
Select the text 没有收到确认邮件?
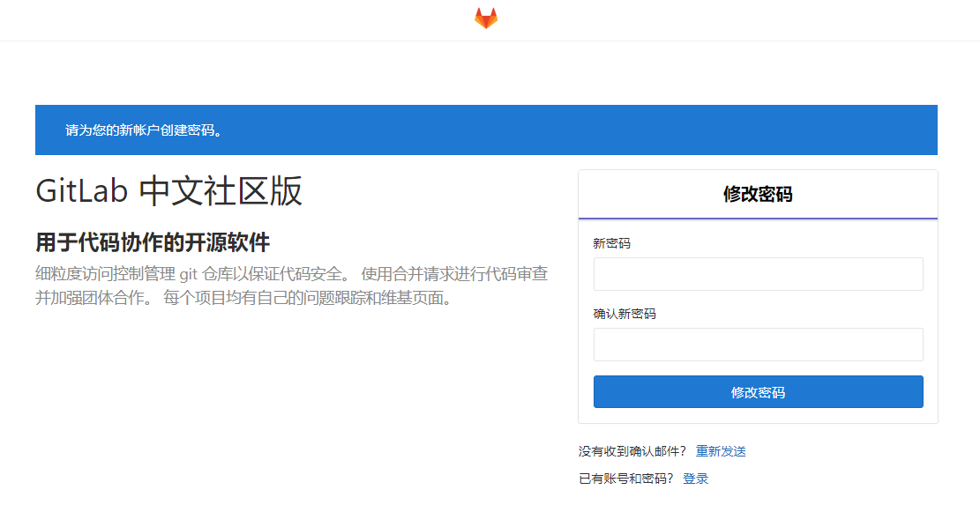point(632,451)
